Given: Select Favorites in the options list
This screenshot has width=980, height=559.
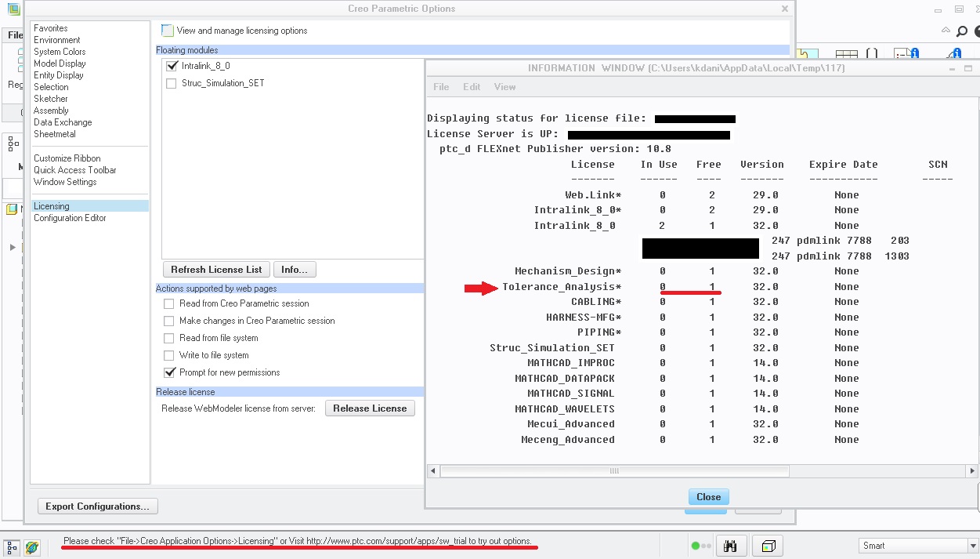Looking at the screenshot, I should coord(51,28).
